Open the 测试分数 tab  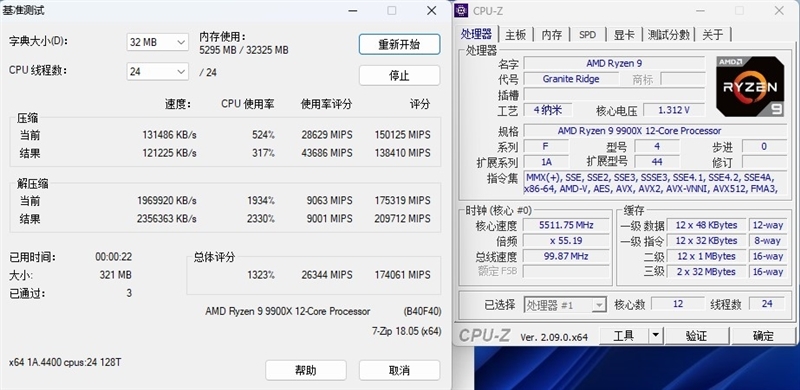click(x=668, y=35)
